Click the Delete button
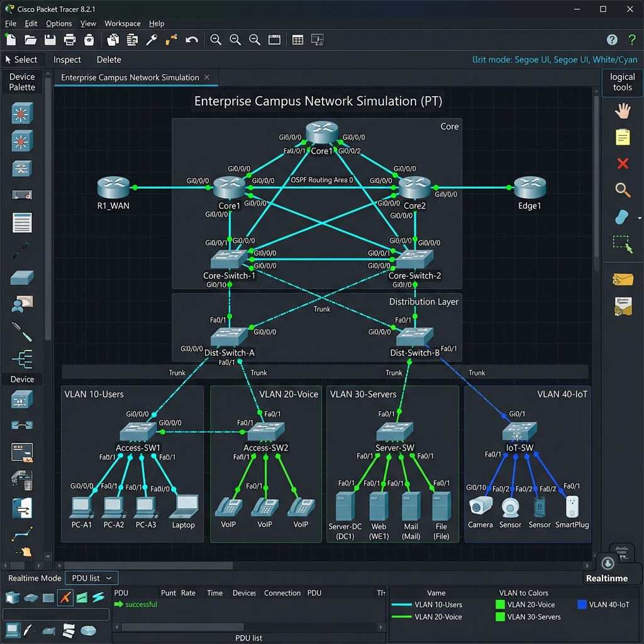Image resolution: width=644 pixels, height=644 pixels. tap(109, 60)
